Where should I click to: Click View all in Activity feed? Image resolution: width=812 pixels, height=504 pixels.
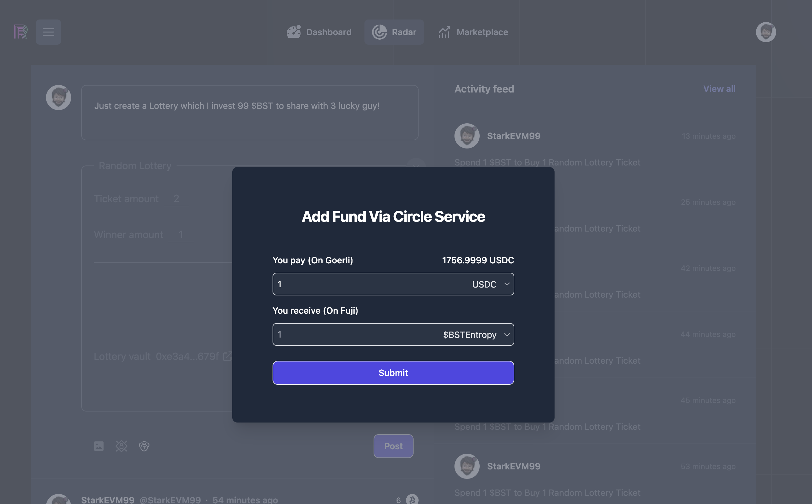719,89
